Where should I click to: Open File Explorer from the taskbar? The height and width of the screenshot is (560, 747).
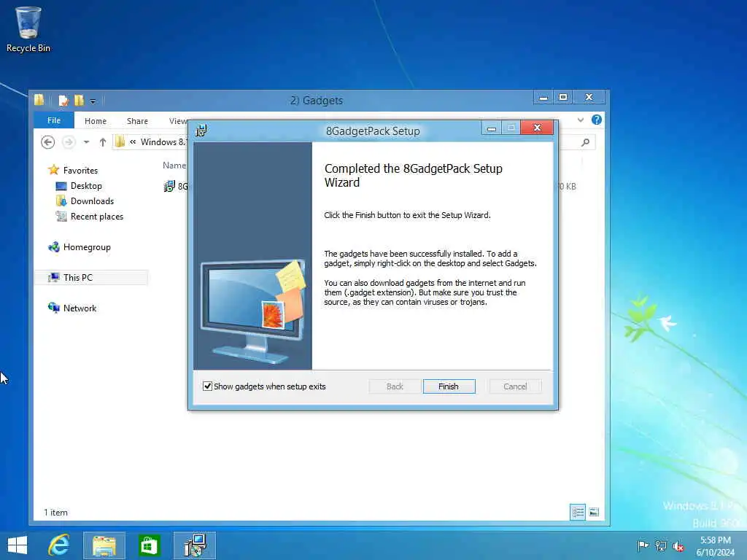point(104,545)
